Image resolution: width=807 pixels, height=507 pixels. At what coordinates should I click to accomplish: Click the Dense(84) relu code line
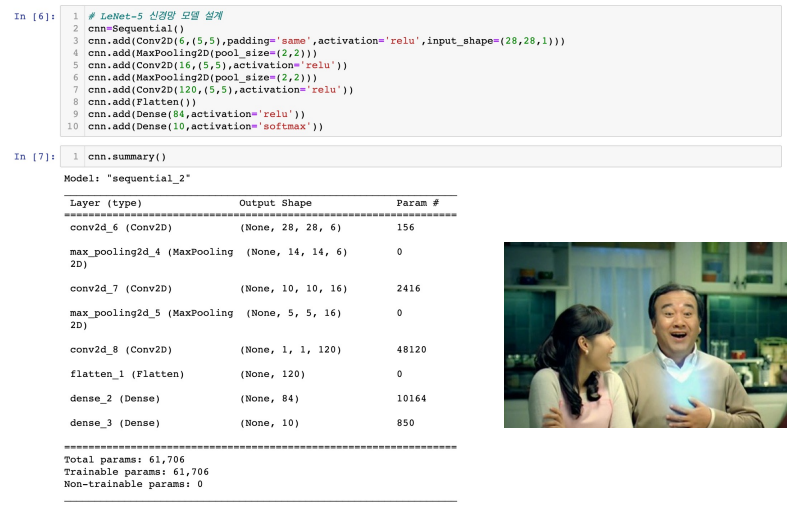pos(197,114)
